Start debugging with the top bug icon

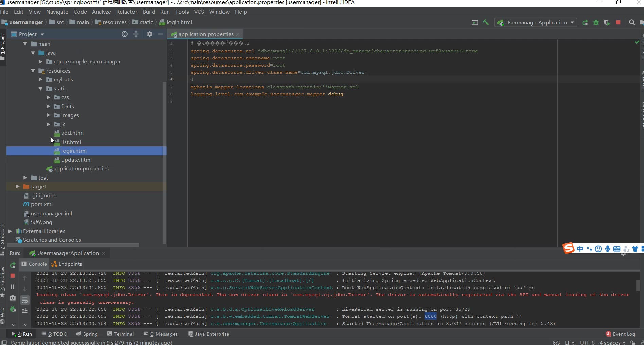coord(596,23)
